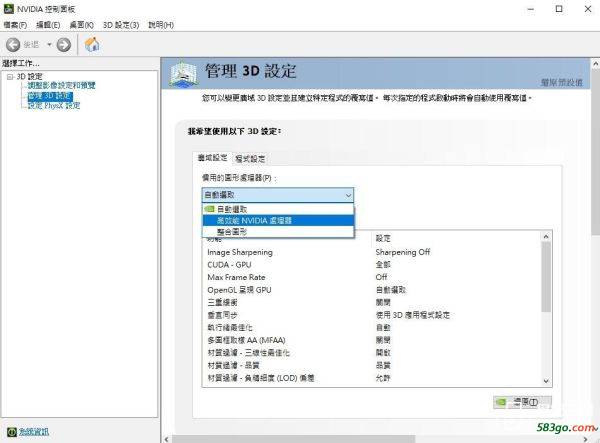Viewport: 600px width, 443px height.
Task: Click the 還原(I) button
Action: point(523,402)
